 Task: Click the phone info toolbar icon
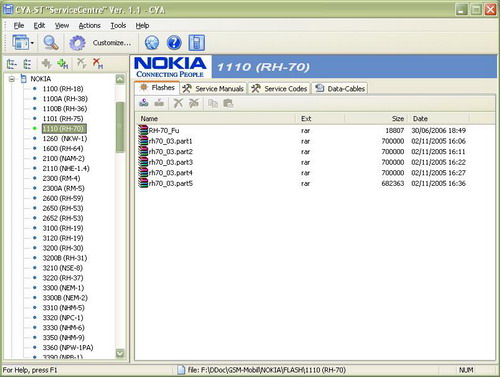pyautogui.click(x=196, y=43)
